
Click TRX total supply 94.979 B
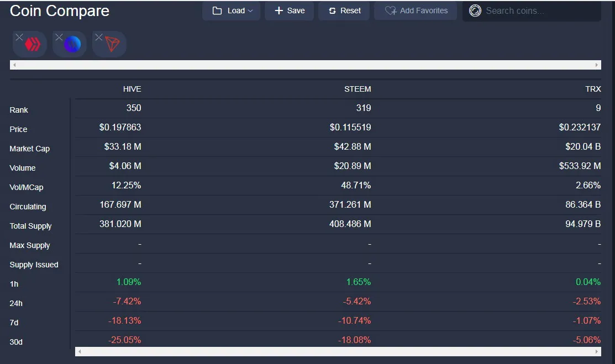click(583, 224)
